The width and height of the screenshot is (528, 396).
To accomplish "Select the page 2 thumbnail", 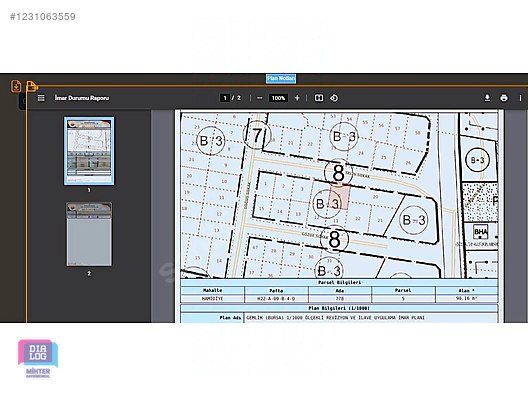I will click(89, 234).
